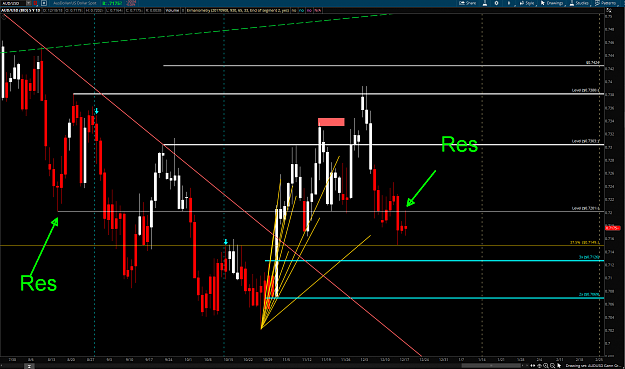This screenshot has height=369, width=625.
Task: Click the AUD/USD symbol entry field
Action: coord(13,3)
